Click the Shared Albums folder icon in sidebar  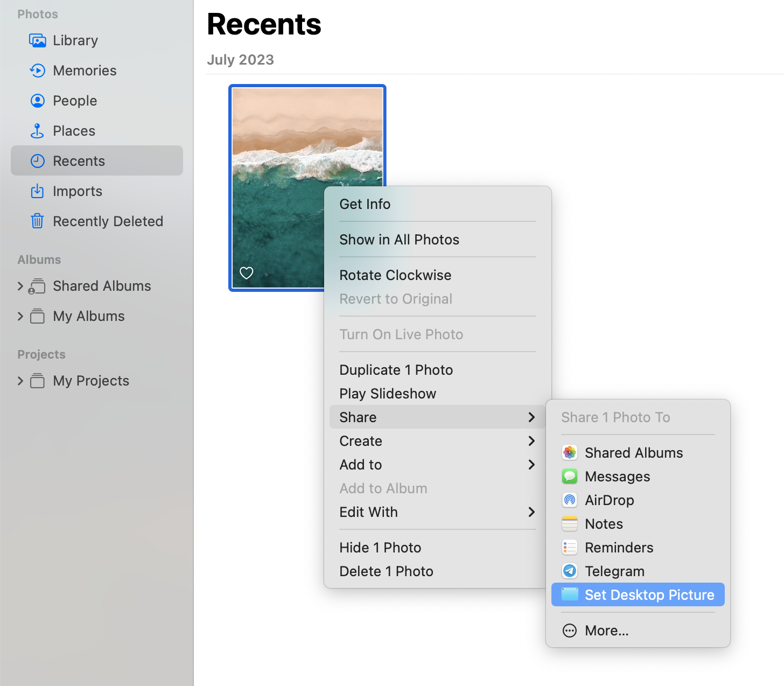(37, 286)
